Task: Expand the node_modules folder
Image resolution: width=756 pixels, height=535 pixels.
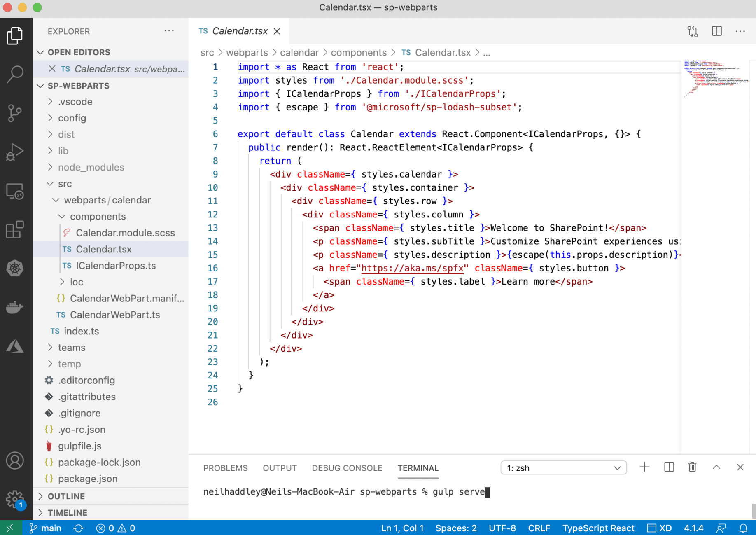Action: pyautogui.click(x=91, y=167)
